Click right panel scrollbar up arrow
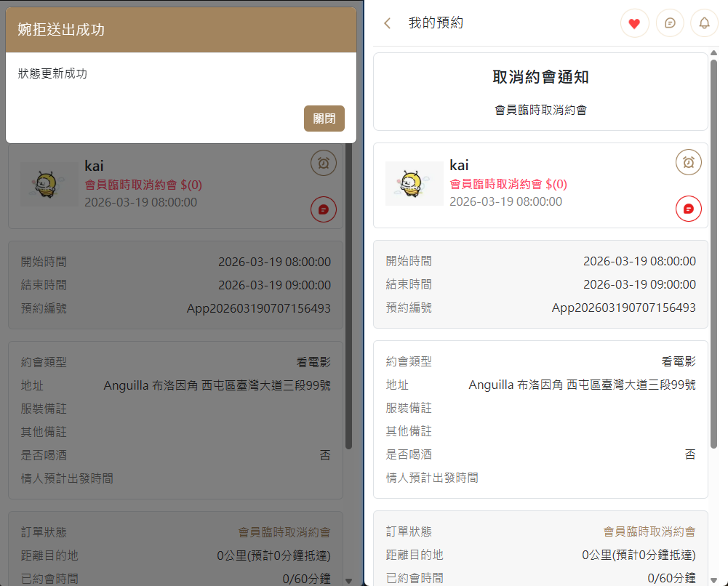Viewport: 728px width, 586px height. click(713, 53)
